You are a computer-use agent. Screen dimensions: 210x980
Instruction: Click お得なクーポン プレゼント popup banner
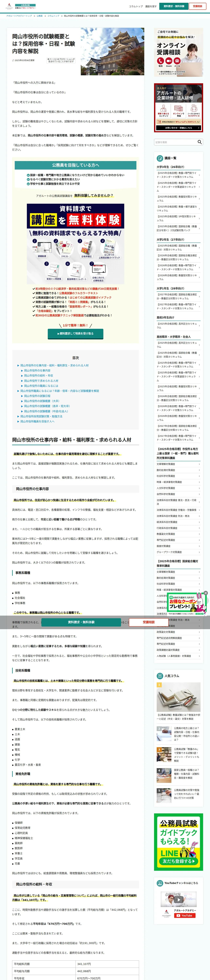coord(187,605)
